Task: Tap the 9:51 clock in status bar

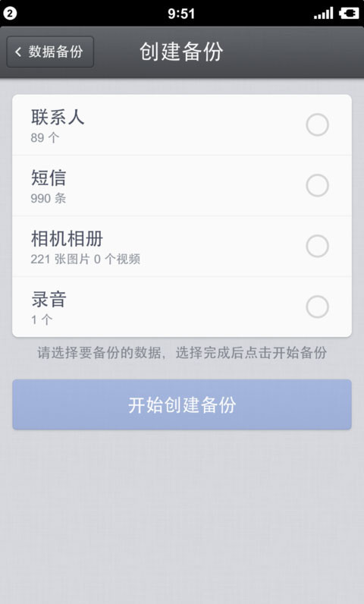Action: pos(181,14)
